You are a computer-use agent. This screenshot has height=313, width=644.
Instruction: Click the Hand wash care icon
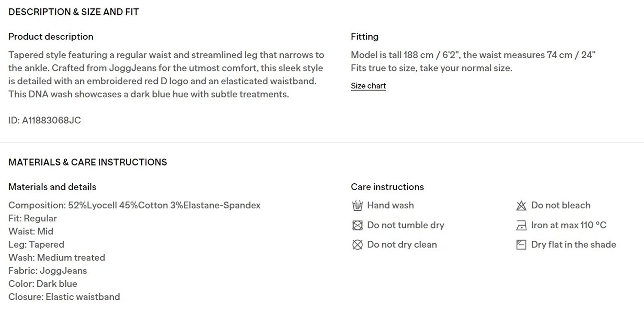357,206
